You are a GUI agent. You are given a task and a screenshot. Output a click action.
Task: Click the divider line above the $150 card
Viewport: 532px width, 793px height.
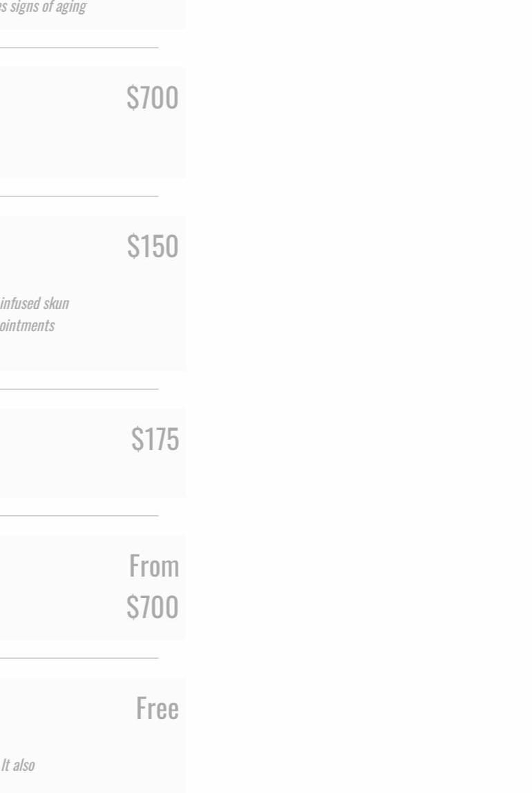coord(79,196)
